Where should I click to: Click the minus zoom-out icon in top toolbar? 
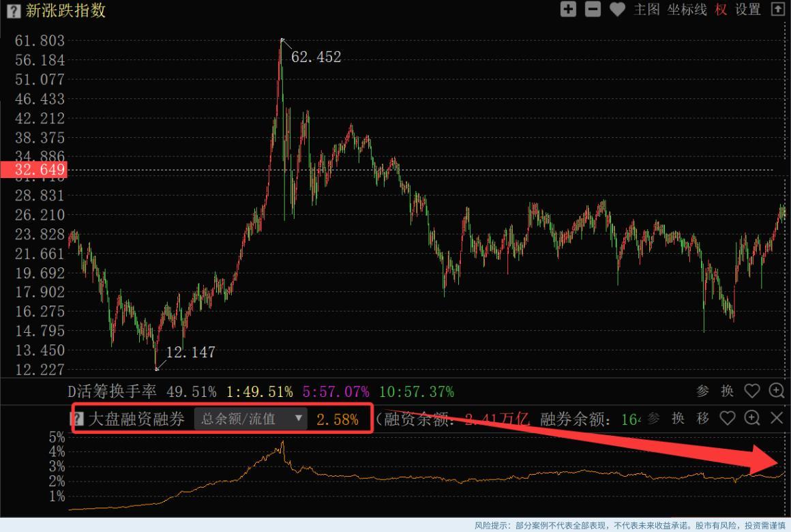pyautogui.click(x=593, y=10)
